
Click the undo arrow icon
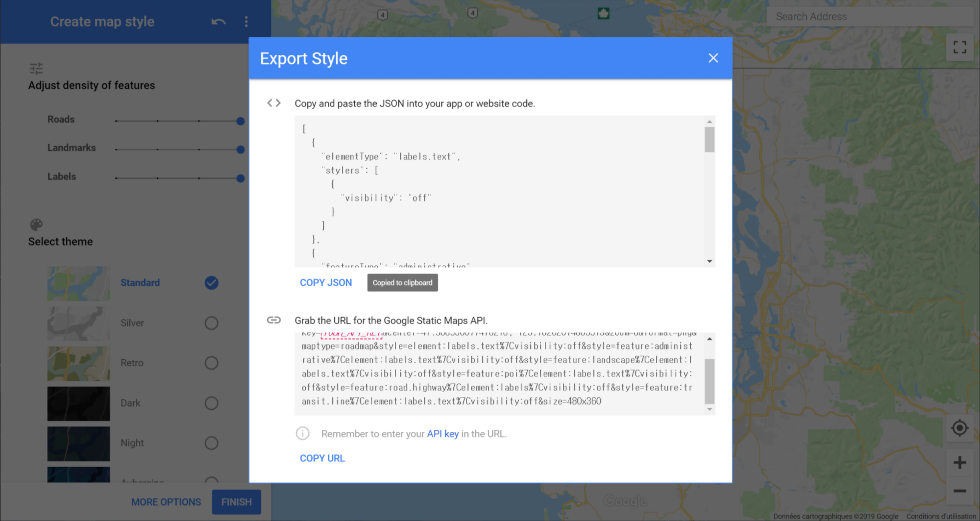[x=219, y=22]
